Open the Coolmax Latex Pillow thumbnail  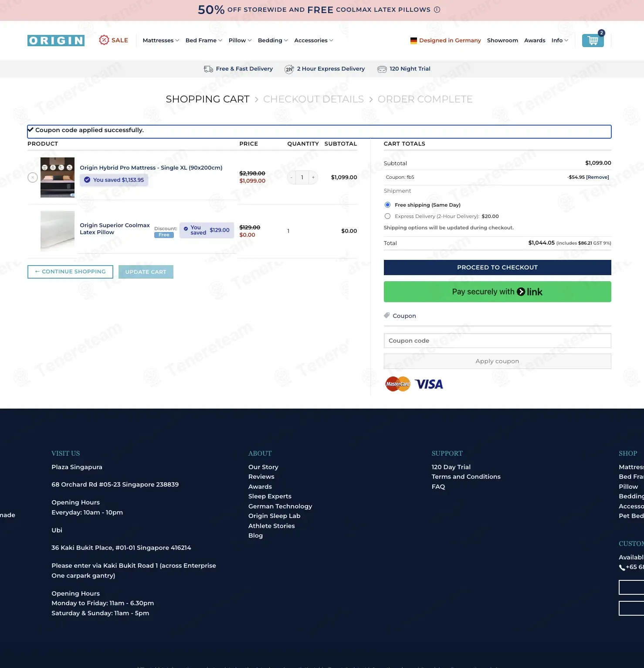tap(58, 231)
